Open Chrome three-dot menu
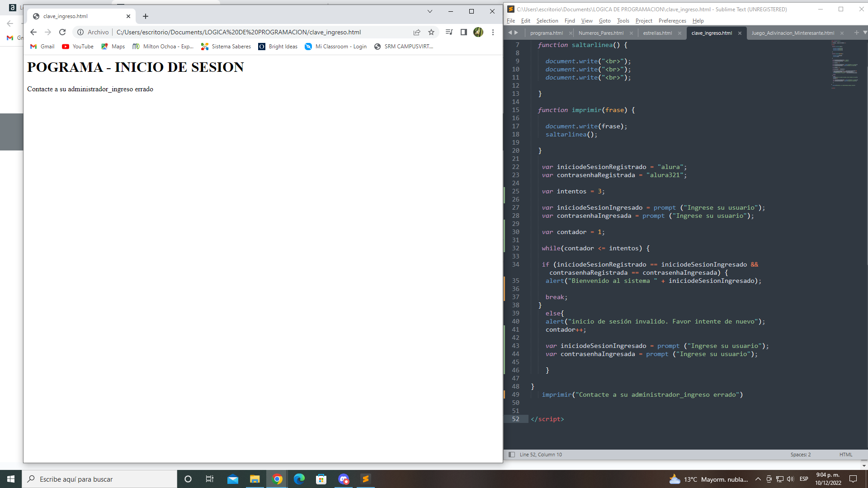This screenshot has height=488, width=868. coord(493,32)
